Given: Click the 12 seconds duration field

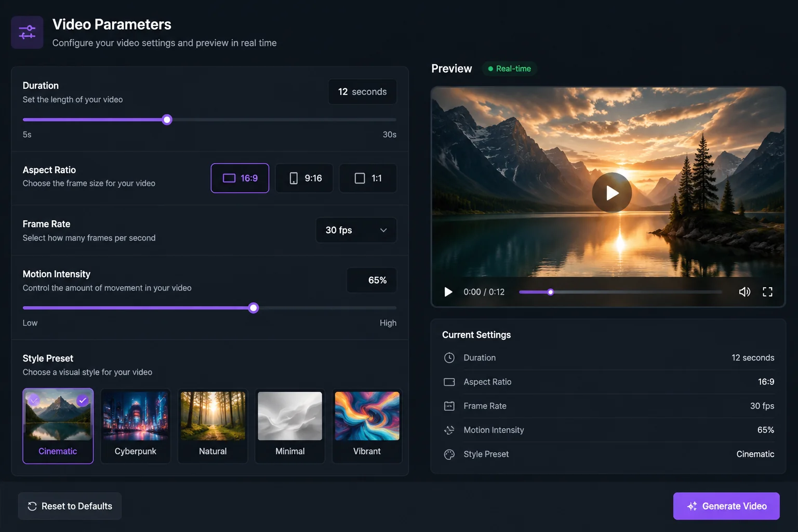Looking at the screenshot, I should pyautogui.click(x=363, y=92).
